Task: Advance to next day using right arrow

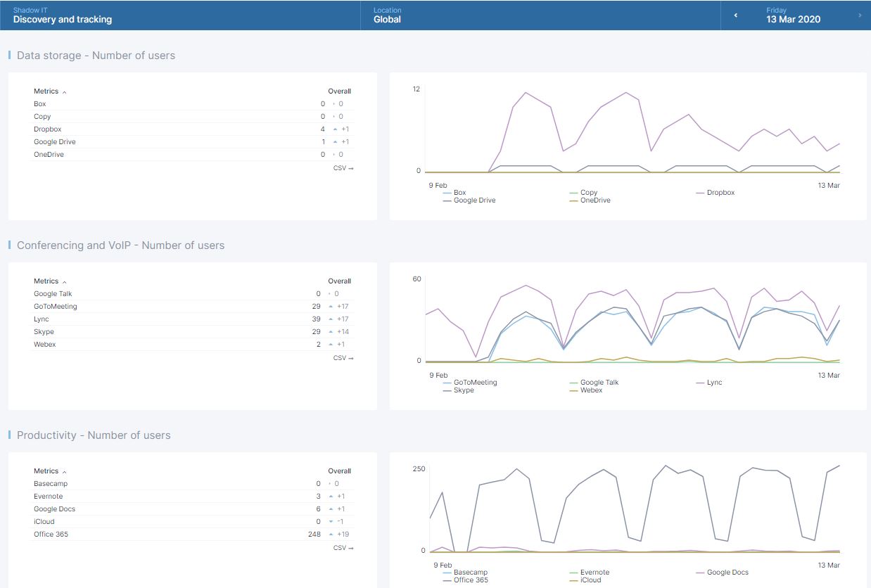Action: 860,15
